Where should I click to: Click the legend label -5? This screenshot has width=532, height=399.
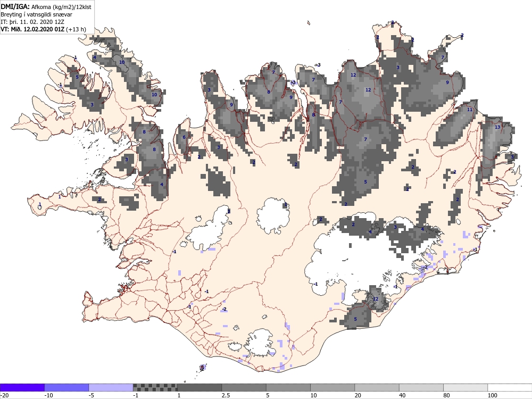[x=92, y=395]
